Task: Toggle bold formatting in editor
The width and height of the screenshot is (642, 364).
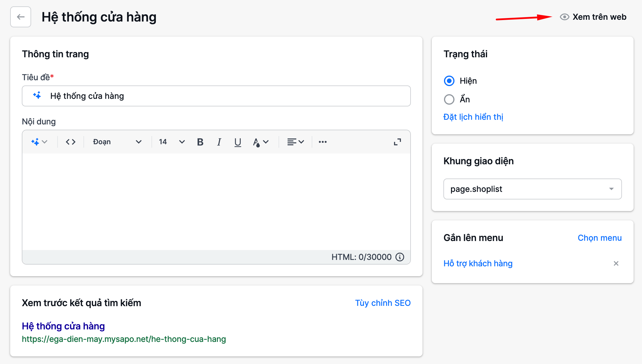Action: (x=200, y=142)
